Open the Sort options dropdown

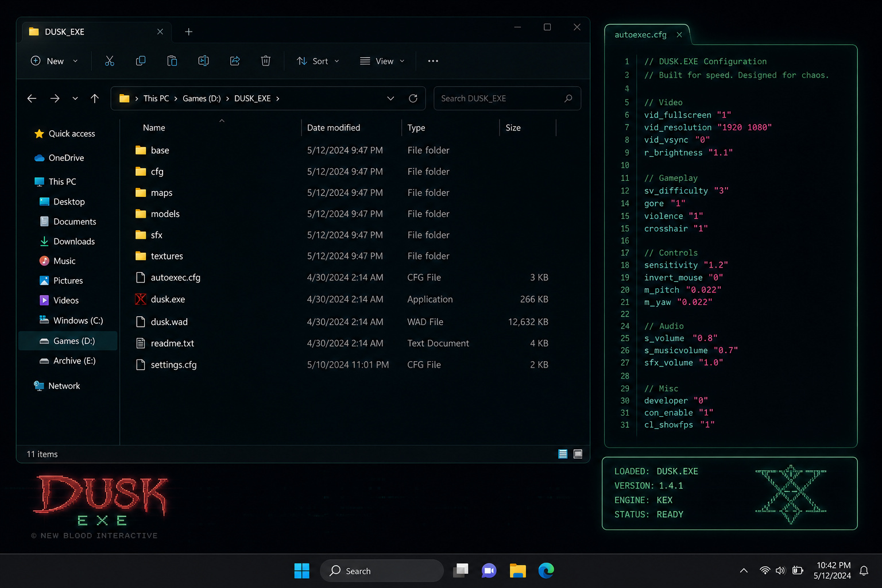(318, 61)
